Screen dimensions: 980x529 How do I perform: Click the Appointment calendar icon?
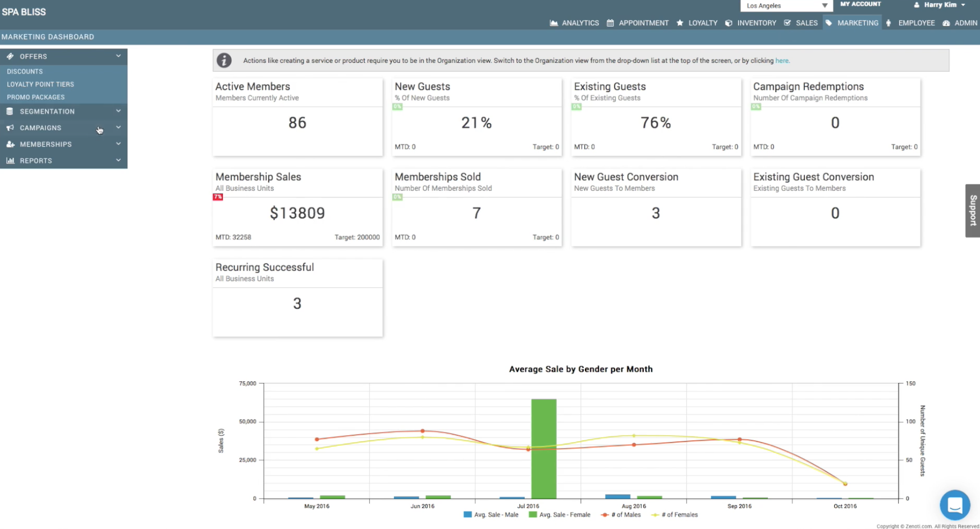coord(610,23)
